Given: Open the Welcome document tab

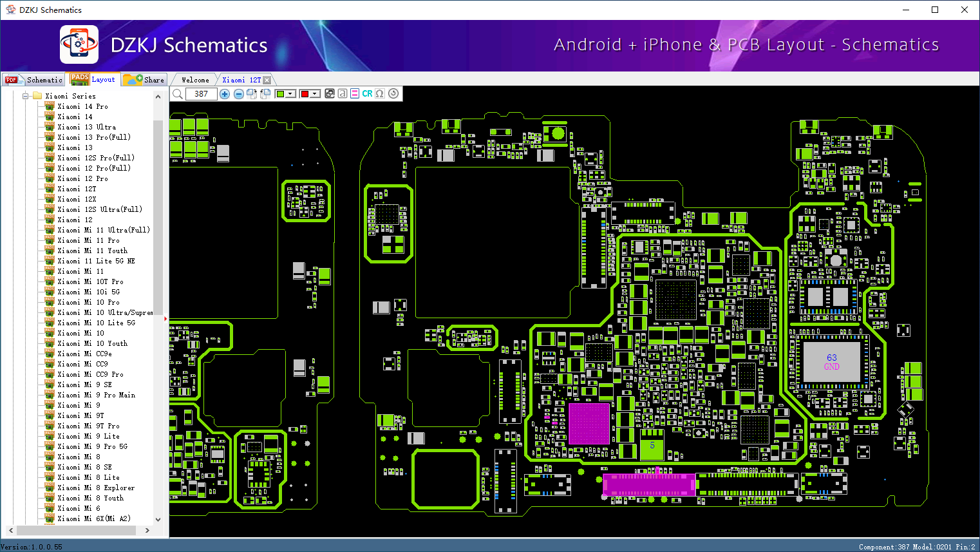Looking at the screenshot, I should (x=195, y=80).
